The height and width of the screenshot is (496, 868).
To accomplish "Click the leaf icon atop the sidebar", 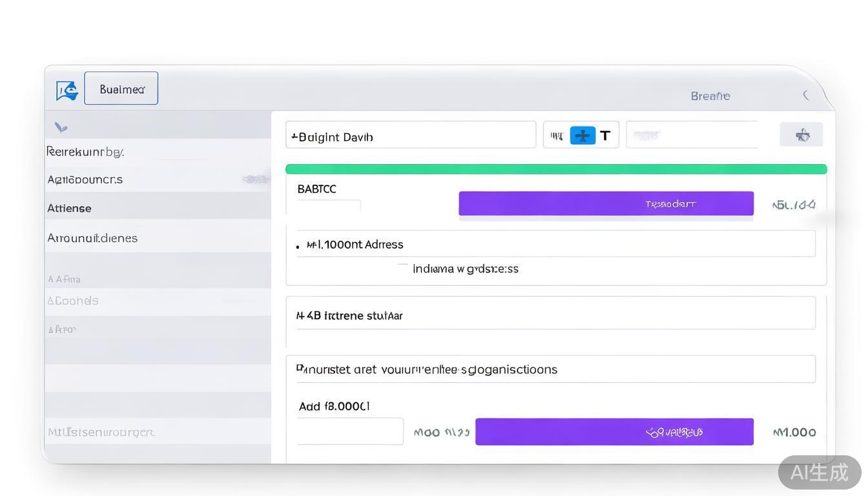I will 61,127.
